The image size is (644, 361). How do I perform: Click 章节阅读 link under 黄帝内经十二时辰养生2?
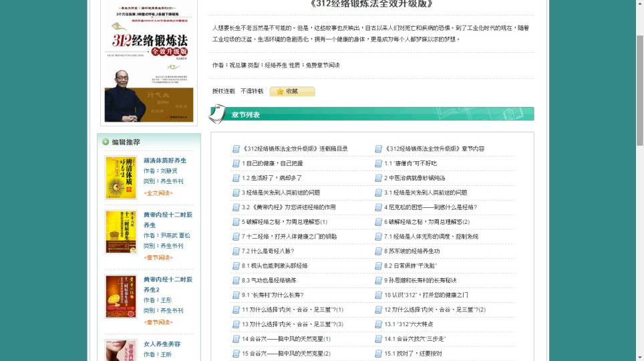pos(158,322)
